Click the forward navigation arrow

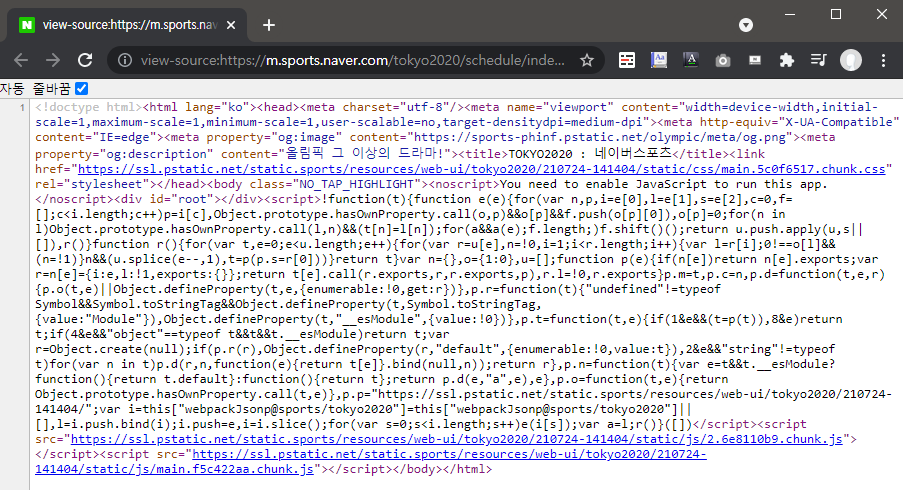53,60
